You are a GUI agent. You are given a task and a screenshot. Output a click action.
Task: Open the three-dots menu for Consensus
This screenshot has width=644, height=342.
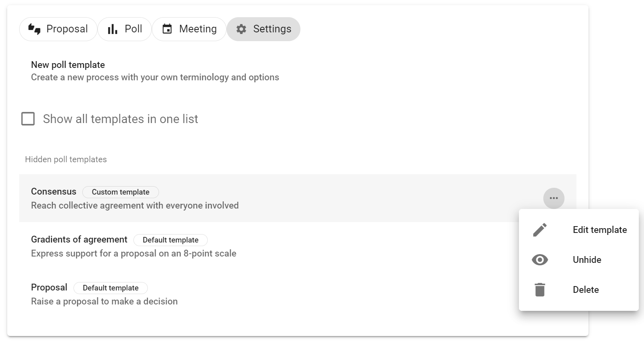(554, 198)
